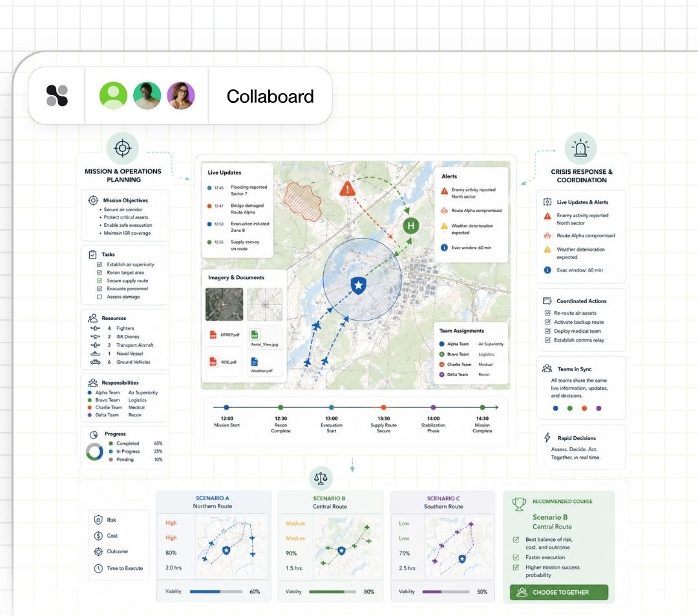Click 'Flooding reported Sector 7' live update
The image size is (698, 616).
pos(248,191)
